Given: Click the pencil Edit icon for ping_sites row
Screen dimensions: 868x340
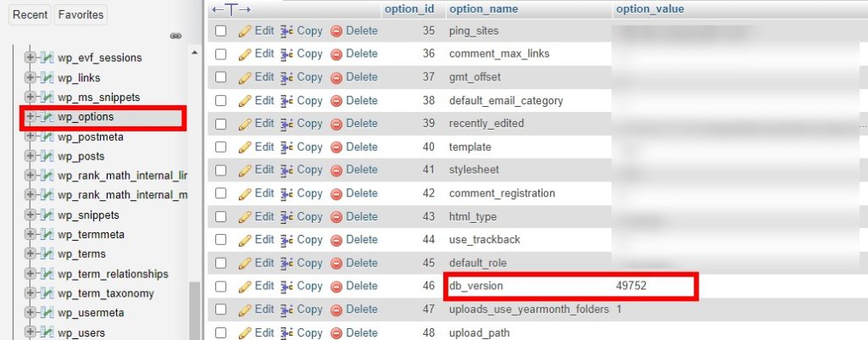Looking at the screenshot, I should coord(245,31).
